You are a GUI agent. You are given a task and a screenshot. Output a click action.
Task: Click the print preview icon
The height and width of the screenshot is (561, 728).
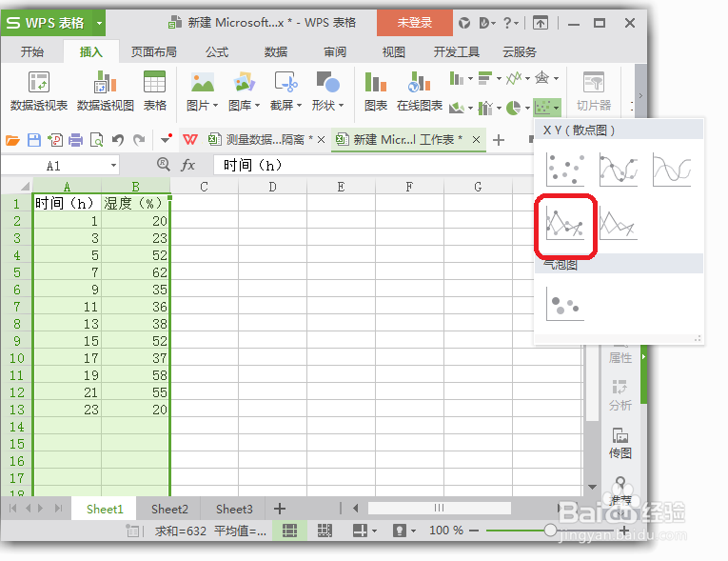(96, 140)
